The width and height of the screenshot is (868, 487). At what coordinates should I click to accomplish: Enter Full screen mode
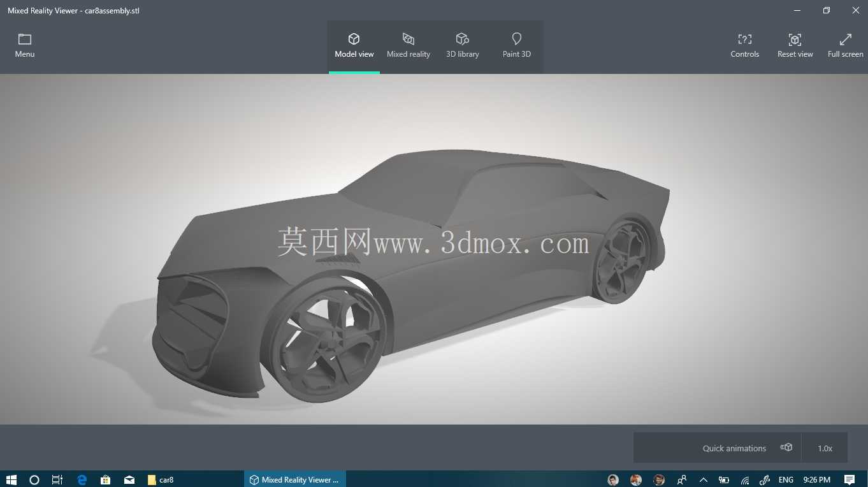(x=845, y=47)
